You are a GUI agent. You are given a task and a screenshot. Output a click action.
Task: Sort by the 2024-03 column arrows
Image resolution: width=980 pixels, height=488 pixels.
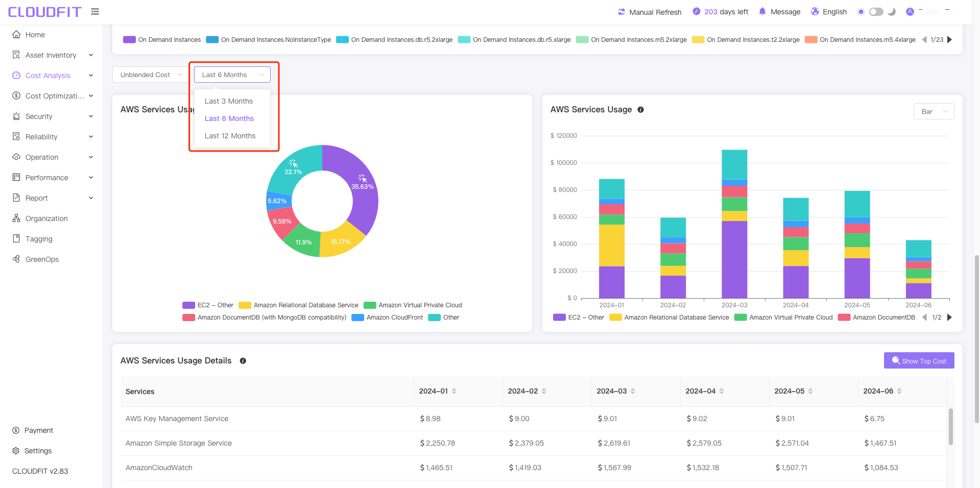coord(633,391)
